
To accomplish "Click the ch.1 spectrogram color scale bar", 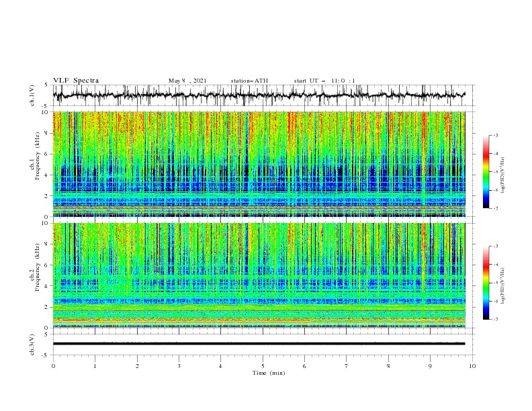I will 486,172.
